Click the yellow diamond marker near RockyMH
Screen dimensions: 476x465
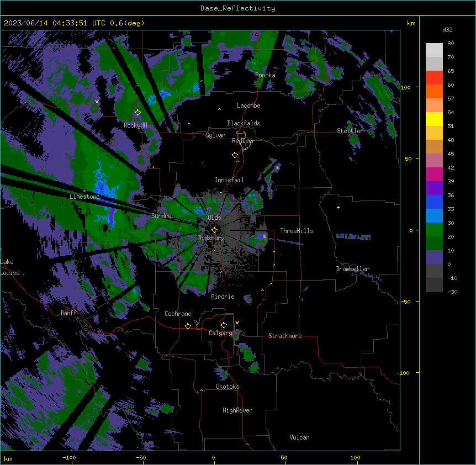[x=137, y=113]
